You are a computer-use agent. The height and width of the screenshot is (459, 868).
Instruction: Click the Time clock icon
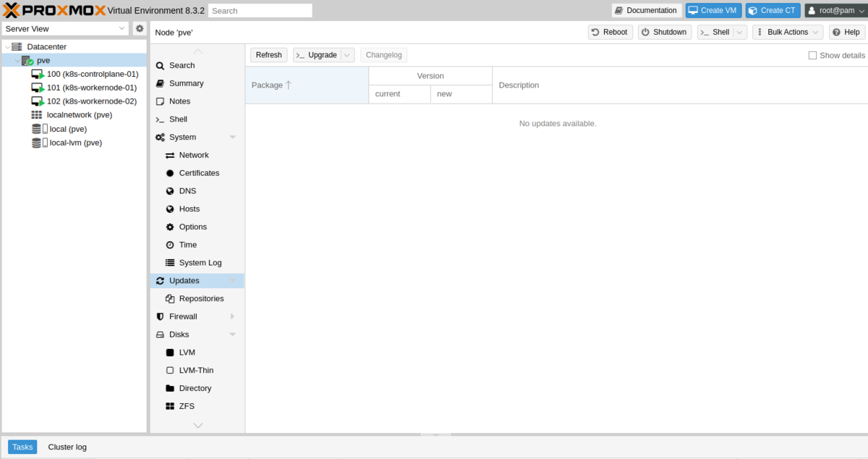(170, 245)
